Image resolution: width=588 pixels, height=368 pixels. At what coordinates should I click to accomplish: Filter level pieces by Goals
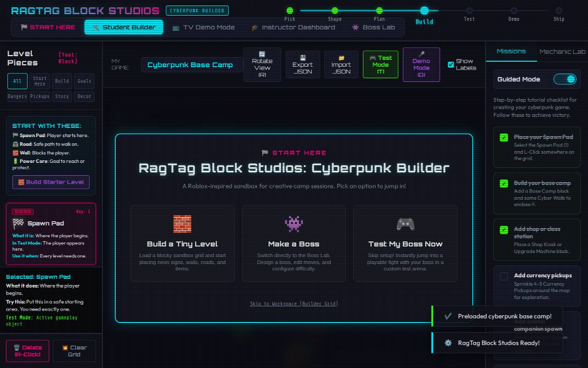pyautogui.click(x=85, y=81)
